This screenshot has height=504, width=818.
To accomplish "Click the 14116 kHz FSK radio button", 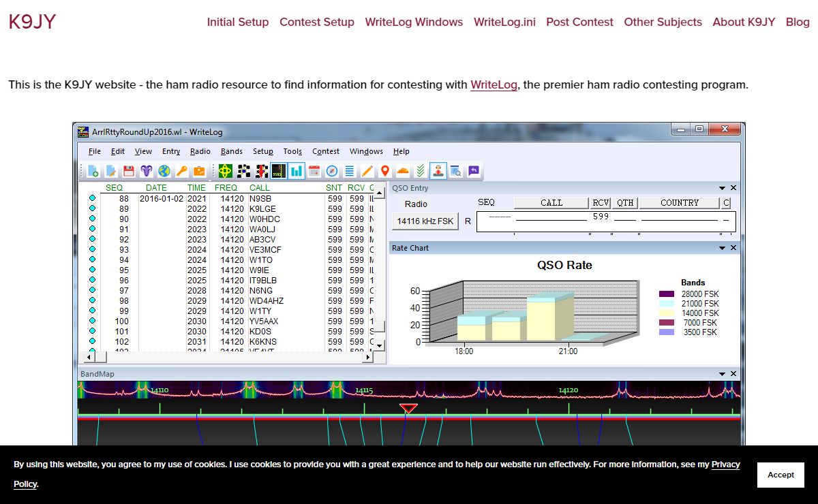I will tap(425, 221).
